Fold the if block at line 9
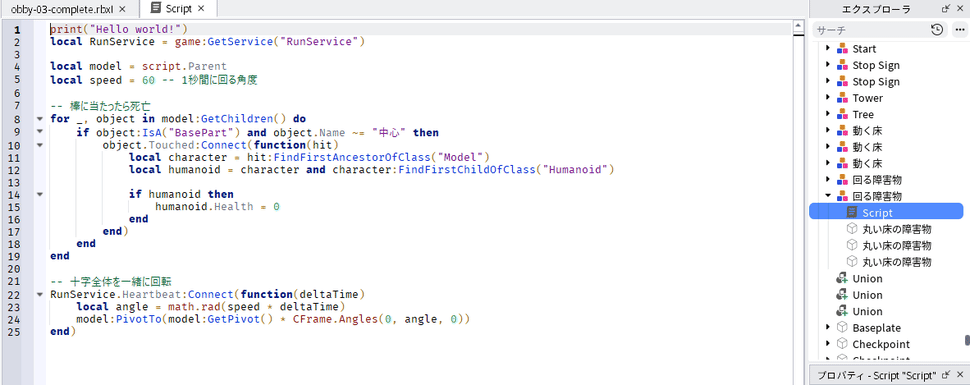This screenshot has width=970, height=385. (x=40, y=132)
